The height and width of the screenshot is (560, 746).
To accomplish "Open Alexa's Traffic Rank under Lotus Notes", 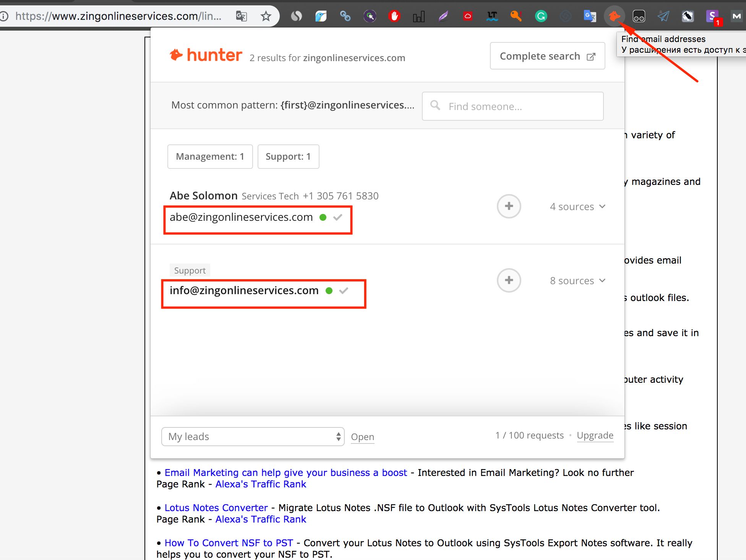I will coord(261,519).
